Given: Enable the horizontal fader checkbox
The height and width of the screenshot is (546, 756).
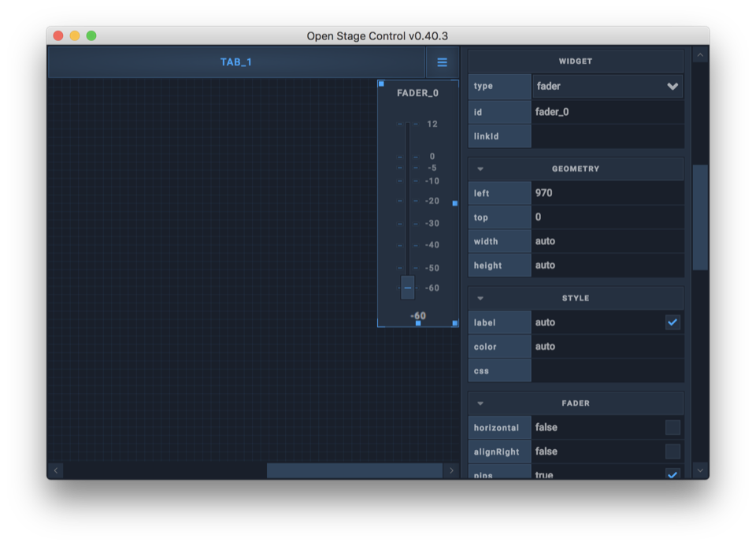Looking at the screenshot, I should [673, 427].
